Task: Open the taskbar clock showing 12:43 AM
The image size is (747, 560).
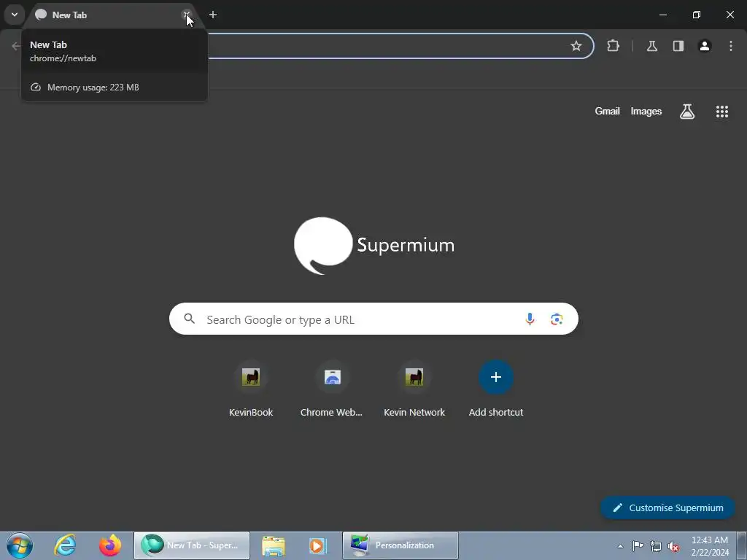Action: tap(710, 546)
